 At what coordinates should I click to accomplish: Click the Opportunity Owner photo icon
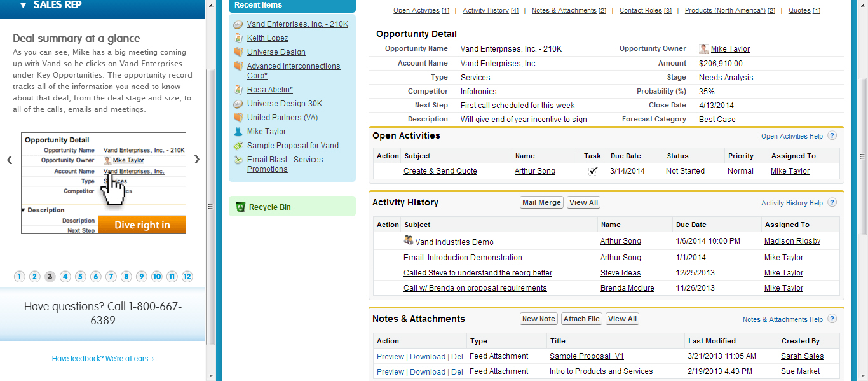pyautogui.click(x=704, y=49)
